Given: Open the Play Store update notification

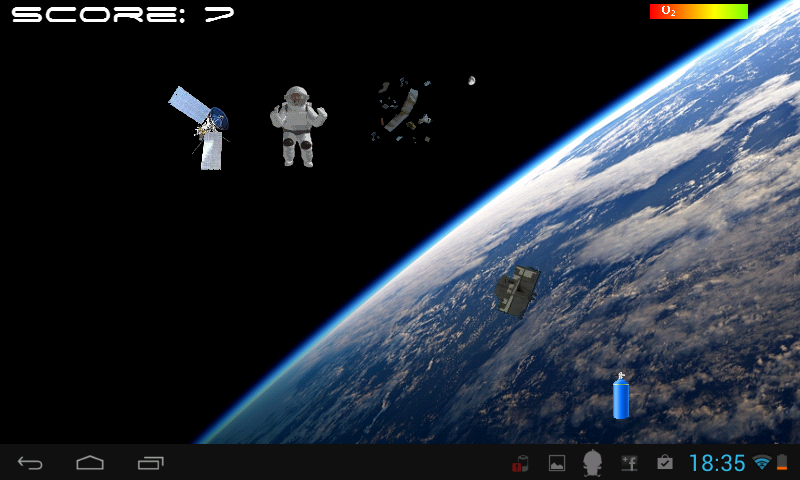Looking at the screenshot, I should [x=664, y=463].
